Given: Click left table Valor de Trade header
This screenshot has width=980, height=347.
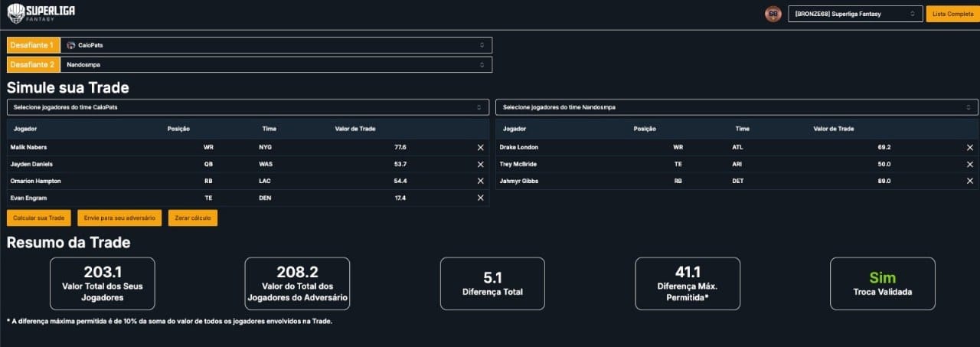Looking at the screenshot, I should [355, 129].
